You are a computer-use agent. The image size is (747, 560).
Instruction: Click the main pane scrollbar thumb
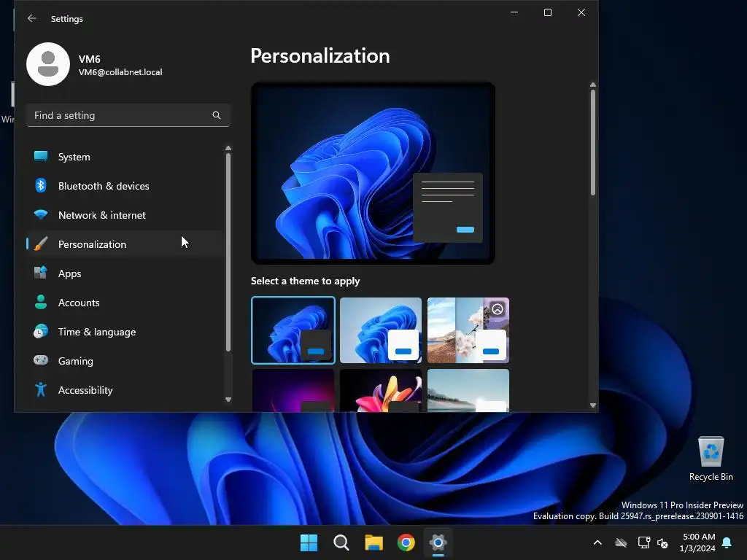coord(593,142)
